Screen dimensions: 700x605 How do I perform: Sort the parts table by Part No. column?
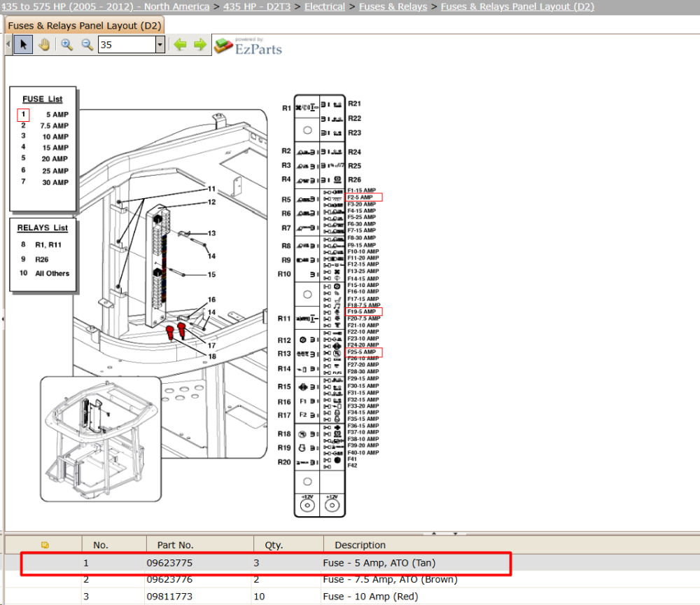176,545
